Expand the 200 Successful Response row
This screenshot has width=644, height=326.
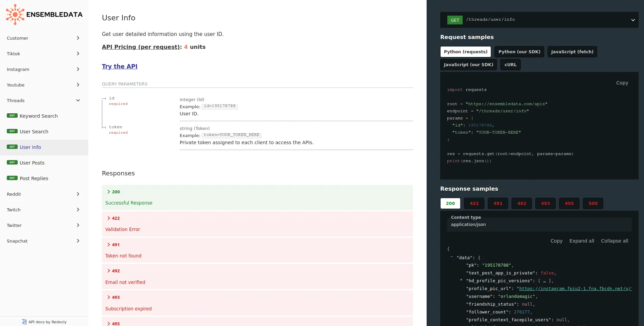(x=257, y=197)
